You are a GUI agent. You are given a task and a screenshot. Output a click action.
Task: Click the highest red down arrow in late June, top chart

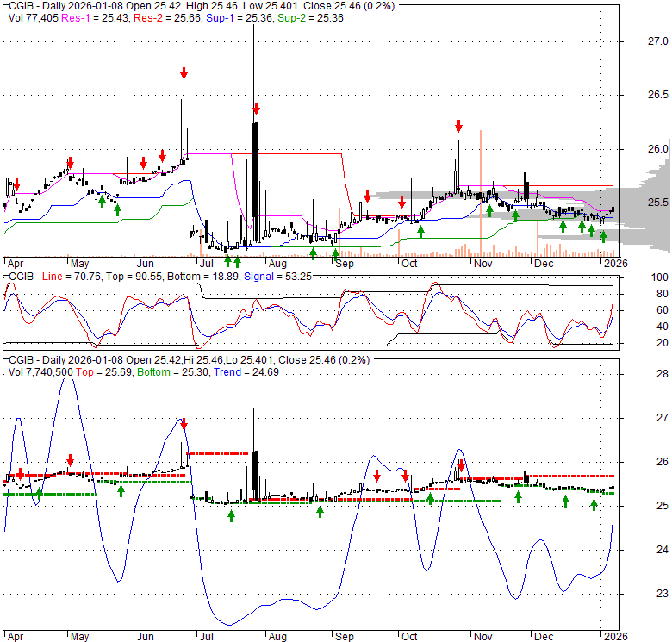click(184, 73)
